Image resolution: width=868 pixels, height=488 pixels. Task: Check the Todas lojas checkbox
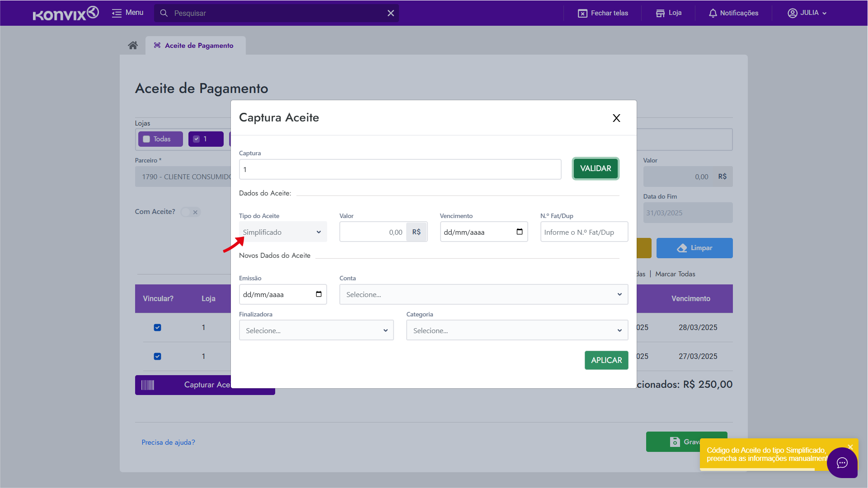click(x=146, y=139)
